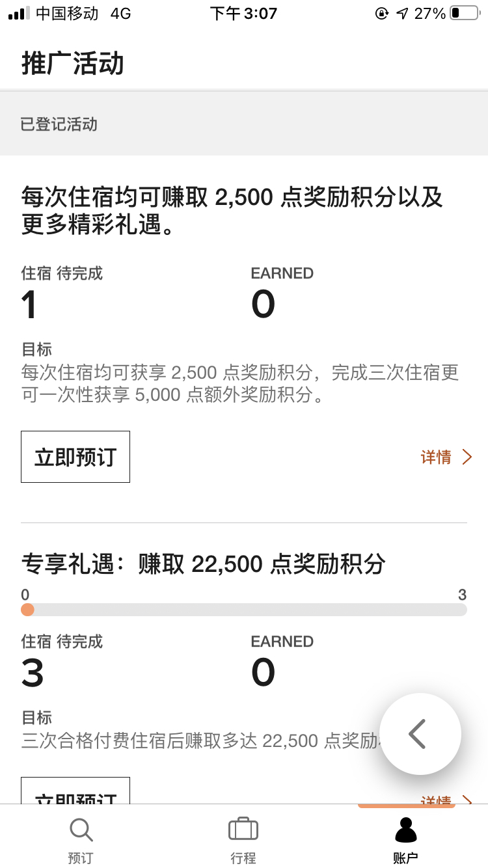
Task: Tap the cellular signal bars icon
Action: coord(19,14)
